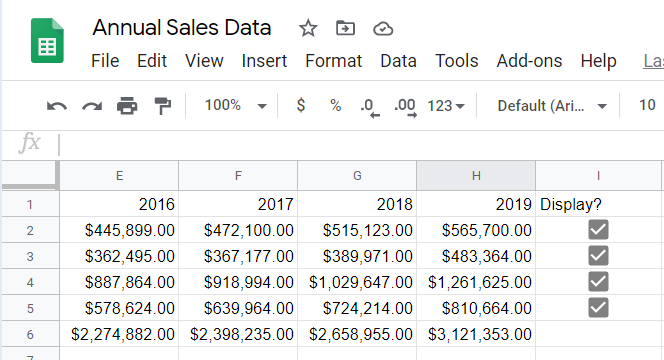This screenshot has width=664, height=360.
Task: Open the Format menu
Action: tap(334, 61)
